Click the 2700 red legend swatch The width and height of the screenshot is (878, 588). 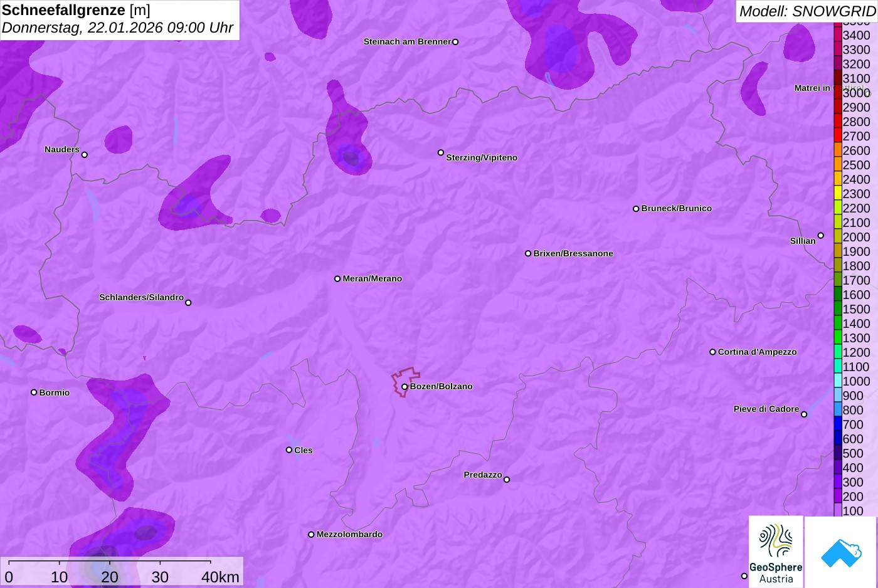point(837,135)
